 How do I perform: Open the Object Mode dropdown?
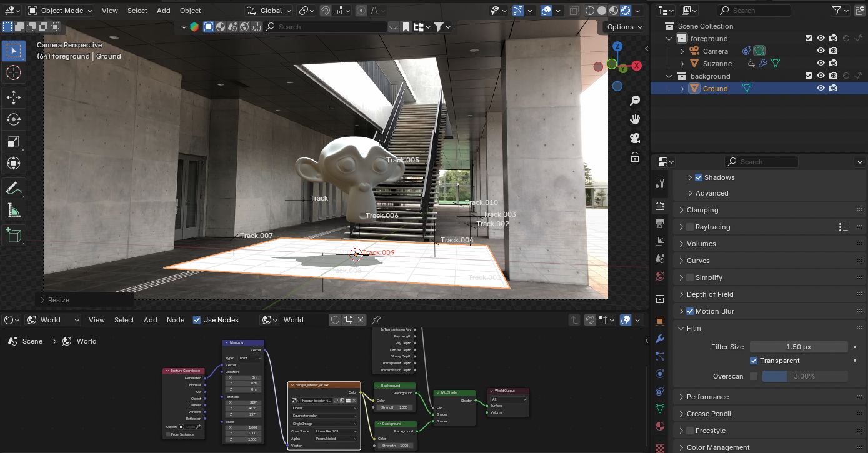[60, 11]
